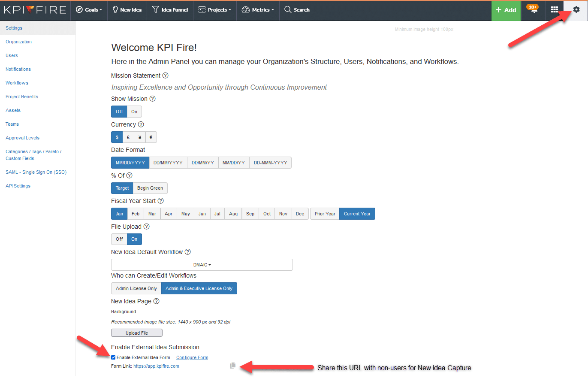
Task: Open the Configure Form link
Action: click(192, 357)
